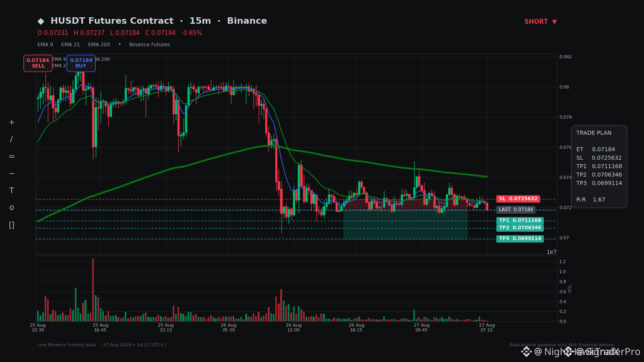Click the TP3 0.0699114 row in Trade Plan
This screenshot has height=362, width=644.
tap(599, 183)
